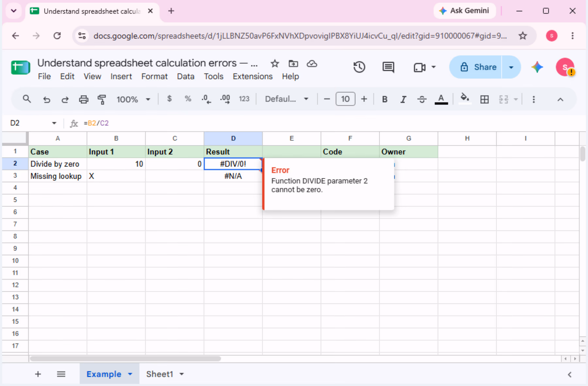588x386 pixels.
Task: Click the horizontal scrollbar thumb
Action: 125,359
